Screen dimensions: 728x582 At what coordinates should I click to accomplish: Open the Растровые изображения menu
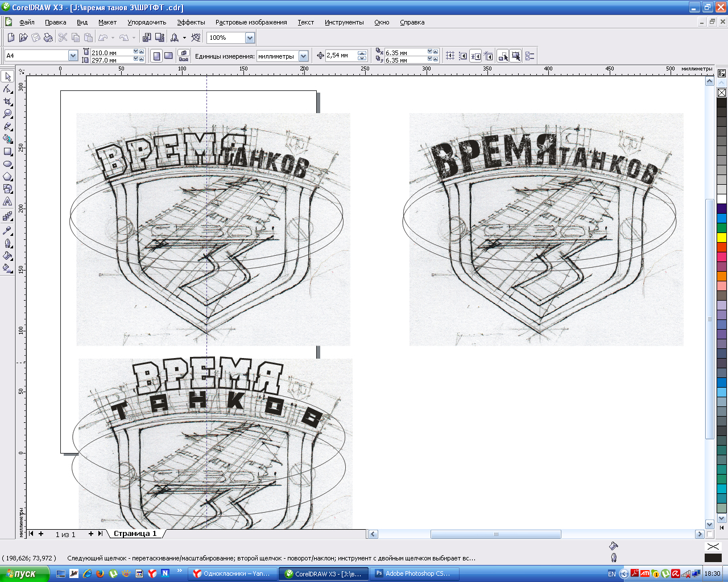251,22
